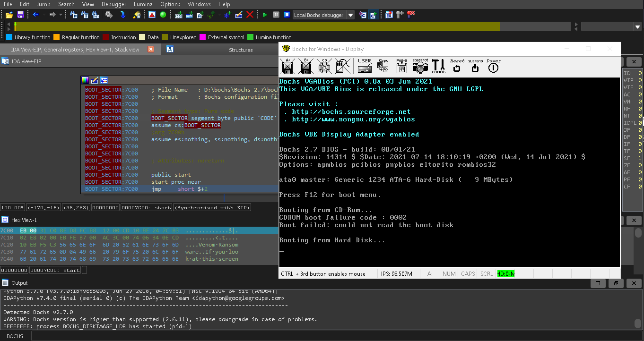
Task: Click the 100.00% zoom status field
Action: tap(13, 207)
